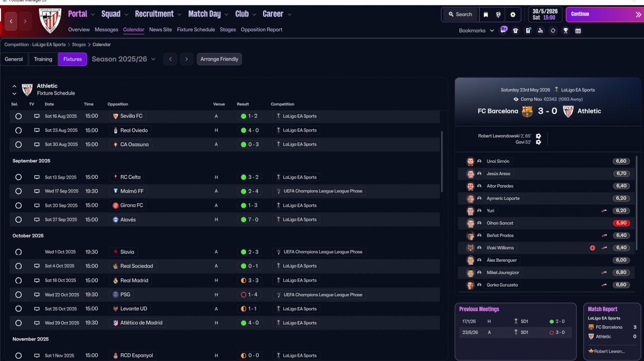Select the RC Celta fixture radio button
Viewport: 644px width, 361px height.
(19, 177)
